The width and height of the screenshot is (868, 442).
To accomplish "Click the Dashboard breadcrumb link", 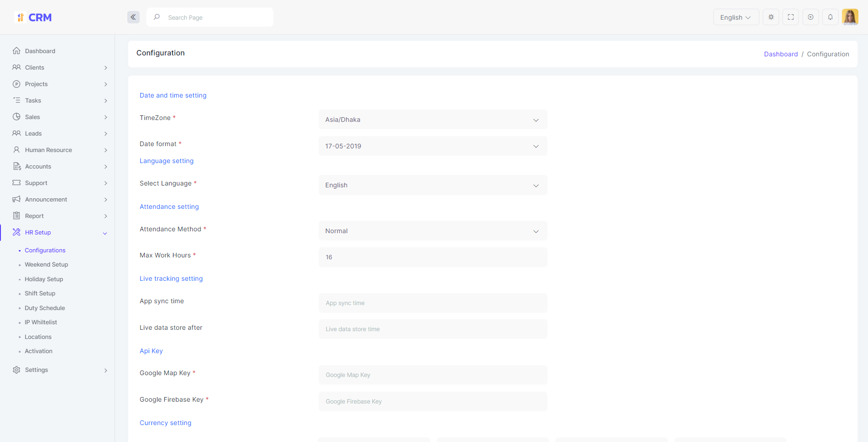I will point(781,54).
